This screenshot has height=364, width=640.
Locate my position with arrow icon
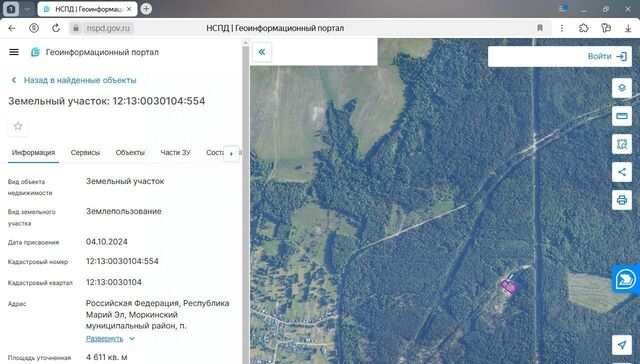pyautogui.click(x=622, y=345)
